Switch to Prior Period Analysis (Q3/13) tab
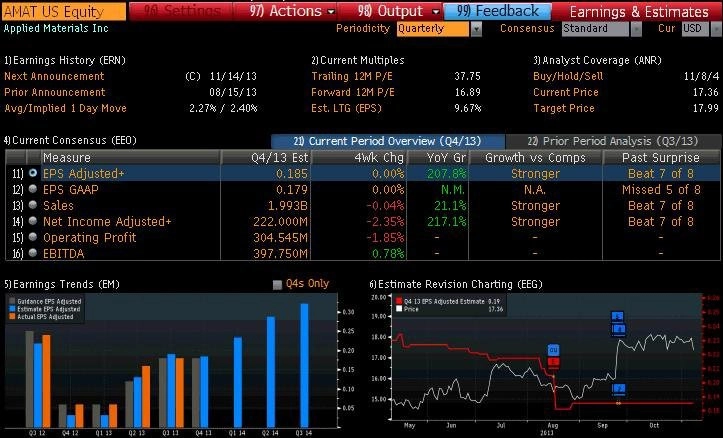 (x=613, y=141)
